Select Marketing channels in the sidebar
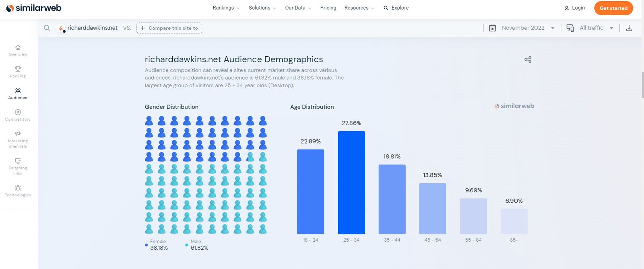 click(18, 140)
